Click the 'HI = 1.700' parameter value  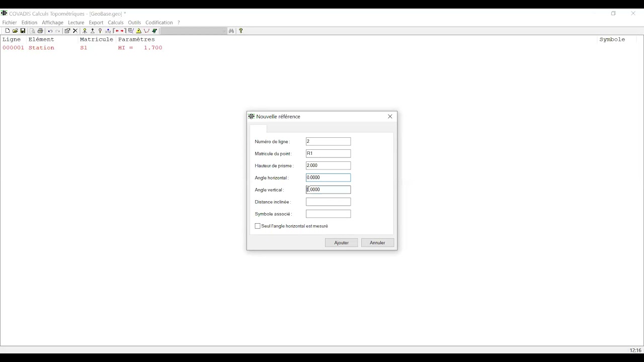coord(140,48)
